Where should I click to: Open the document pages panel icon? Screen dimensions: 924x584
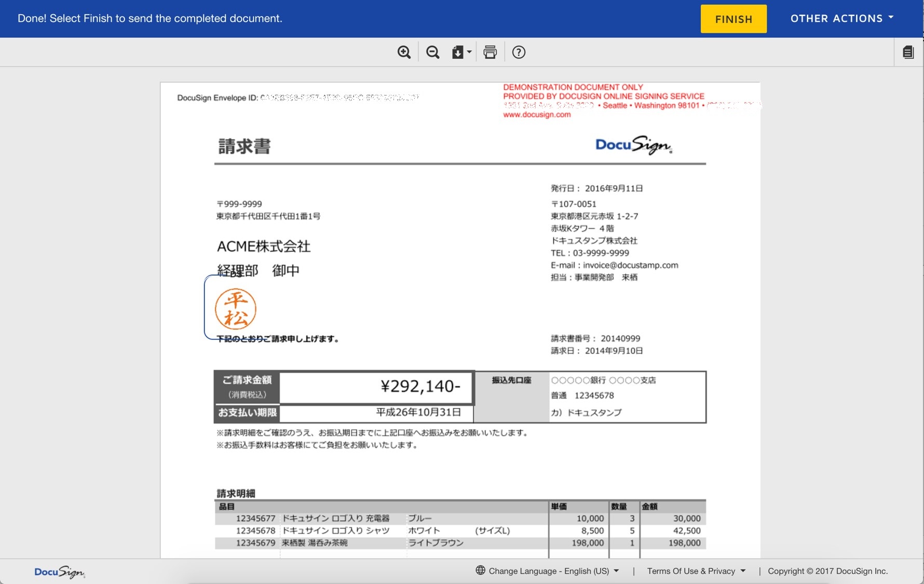pos(908,52)
